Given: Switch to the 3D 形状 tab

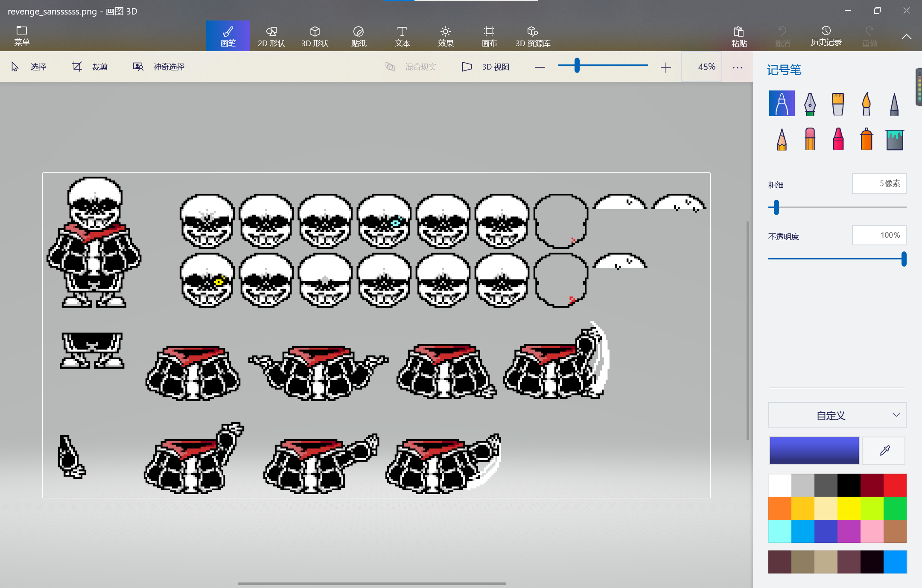Looking at the screenshot, I should (315, 36).
